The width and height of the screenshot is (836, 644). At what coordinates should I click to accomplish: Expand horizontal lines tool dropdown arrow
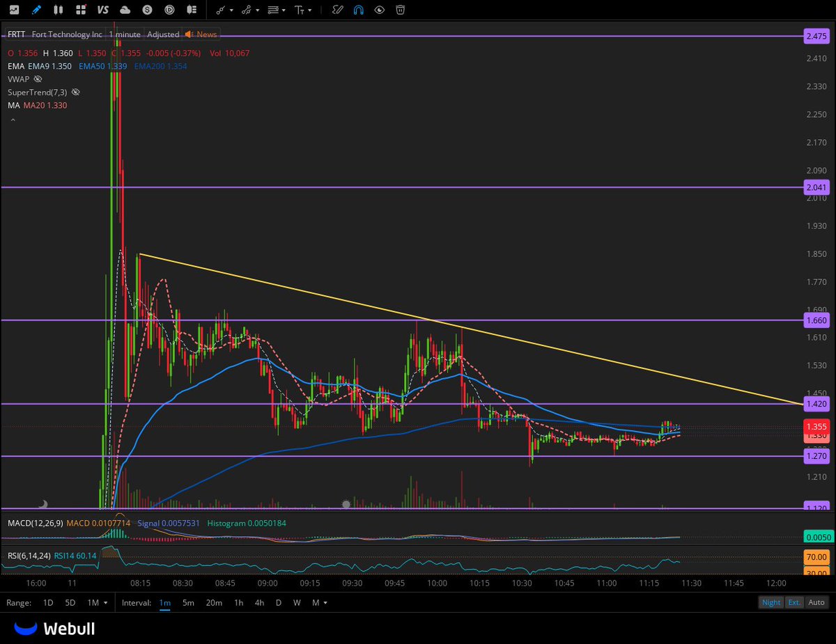point(284,10)
